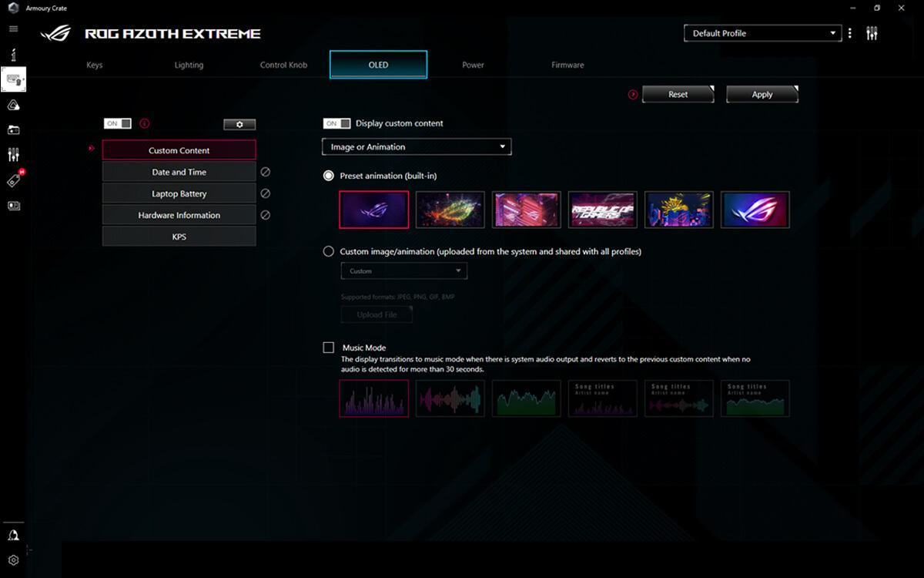Viewport: 924px width, 578px height.
Task: Open the Device page icon in sidebar
Action: coord(13,79)
